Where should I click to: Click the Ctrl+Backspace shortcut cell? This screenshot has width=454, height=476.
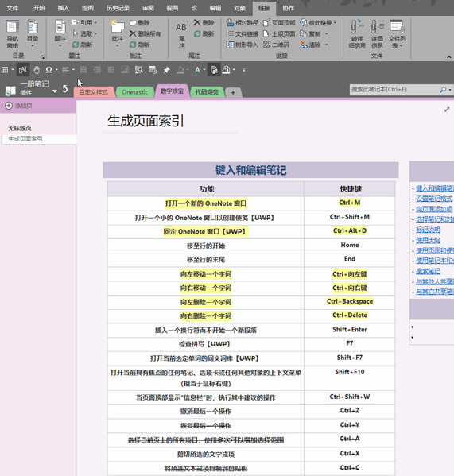[350, 302]
